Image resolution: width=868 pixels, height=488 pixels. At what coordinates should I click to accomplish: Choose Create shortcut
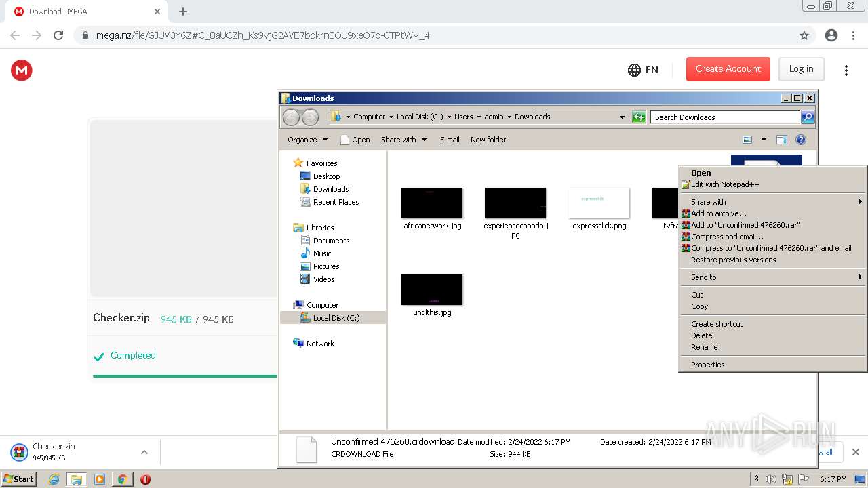(x=773, y=324)
